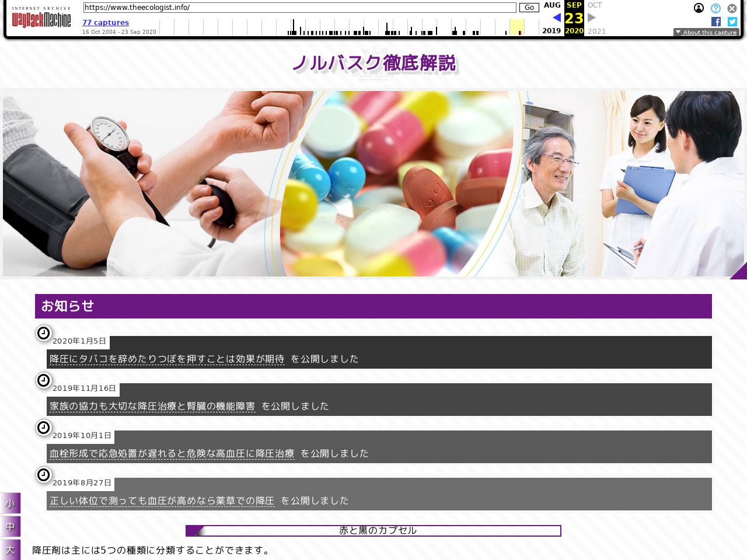Go to next capture arrow
747x560 pixels.
(x=592, y=17)
